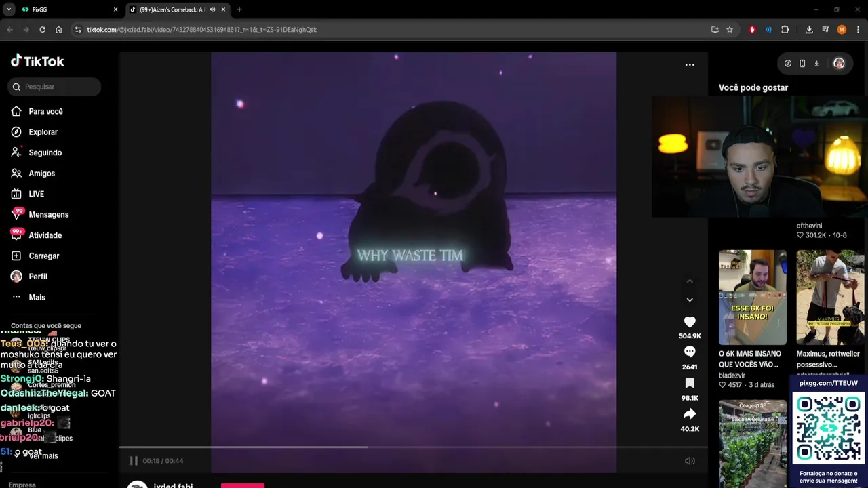Click the pixgg.com/TTEUW QR code
Screen dimensions: 868x488
(829, 428)
